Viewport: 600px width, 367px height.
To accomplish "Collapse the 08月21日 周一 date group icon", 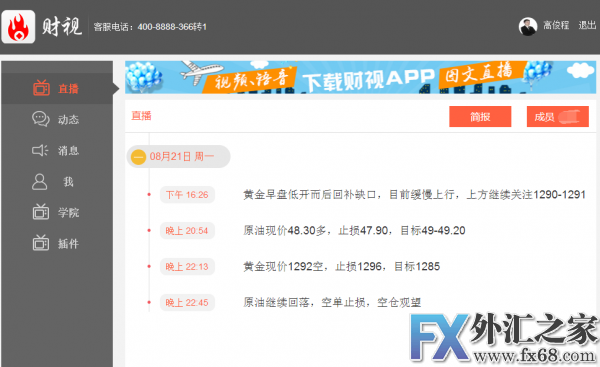I will [x=139, y=157].
